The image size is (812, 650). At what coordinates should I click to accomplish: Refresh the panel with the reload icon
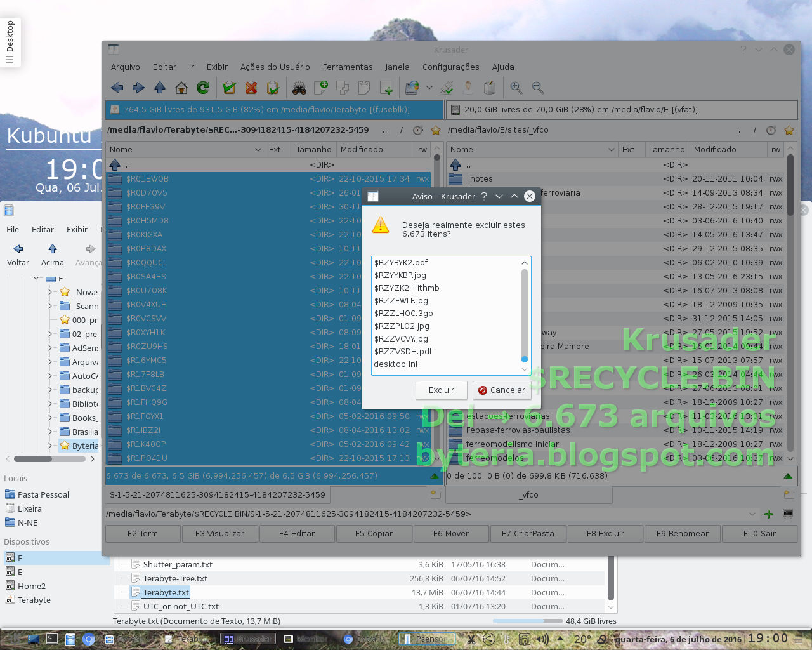202,88
